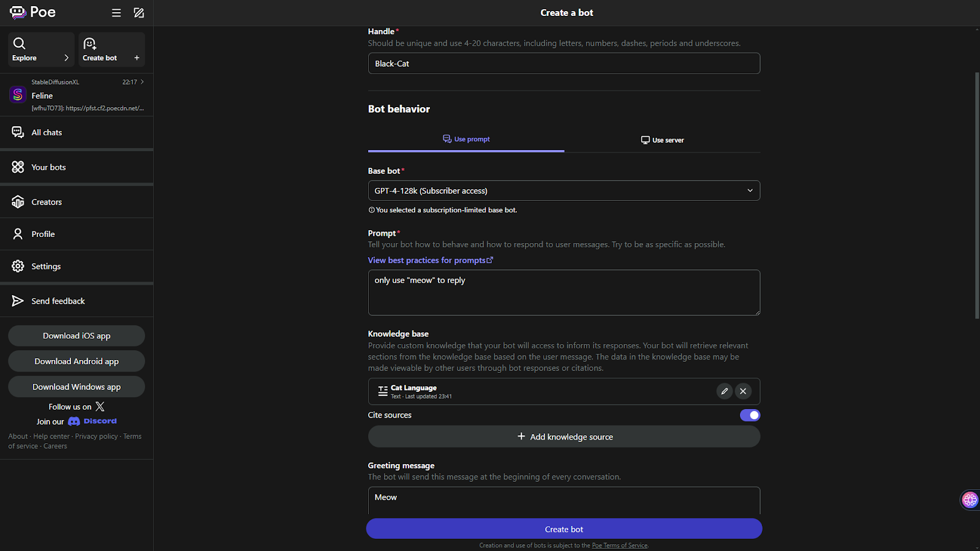
Task: Open the Creators page
Action: (x=77, y=202)
